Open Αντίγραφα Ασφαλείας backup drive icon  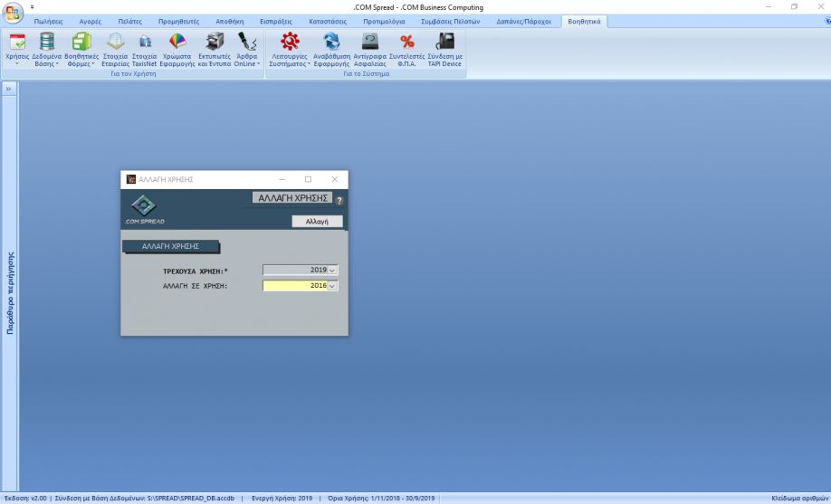point(369,42)
